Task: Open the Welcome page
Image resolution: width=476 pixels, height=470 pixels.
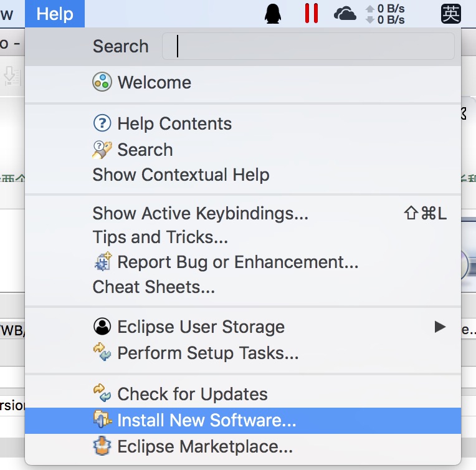Action: click(x=243, y=82)
